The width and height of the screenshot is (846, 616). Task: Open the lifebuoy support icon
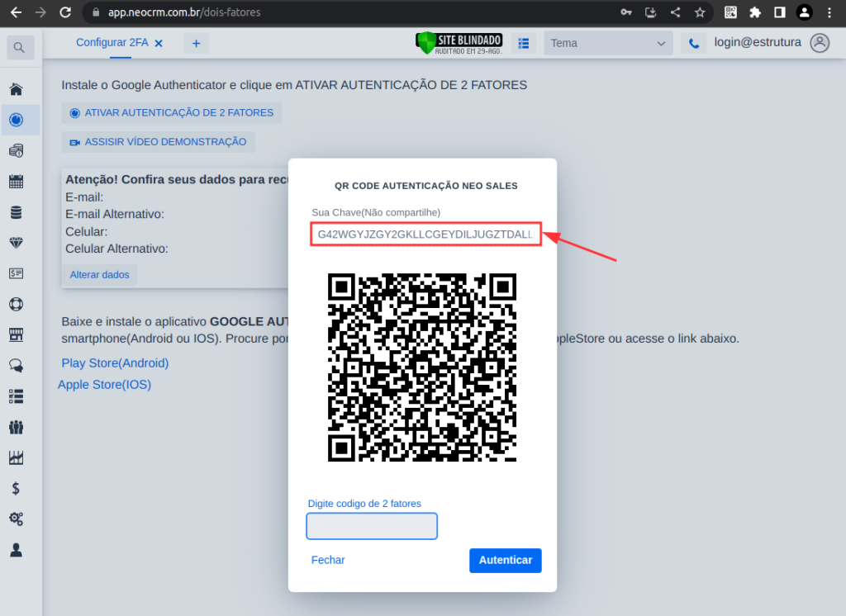pos(16,304)
